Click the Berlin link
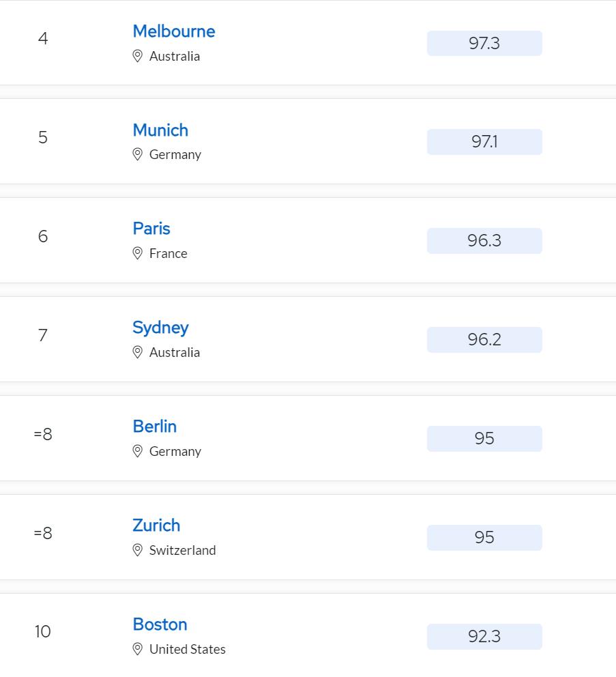The image size is (616, 677). pos(154,427)
